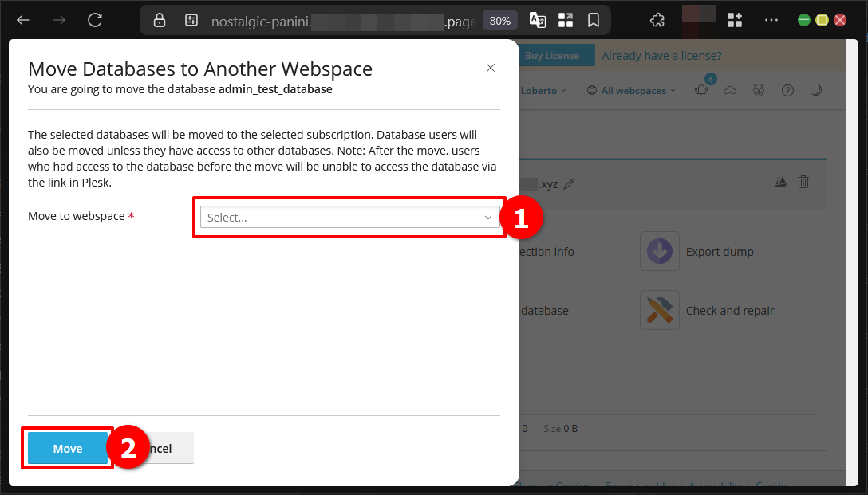Click the 80% zoom level indicator
The height and width of the screenshot is (495, 868).
(500, 20)
